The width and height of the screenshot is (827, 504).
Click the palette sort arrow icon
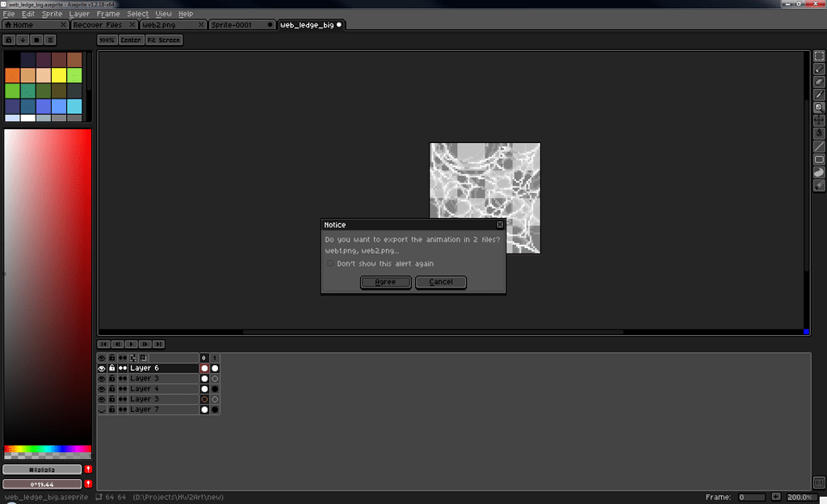[x=23, y=40]
